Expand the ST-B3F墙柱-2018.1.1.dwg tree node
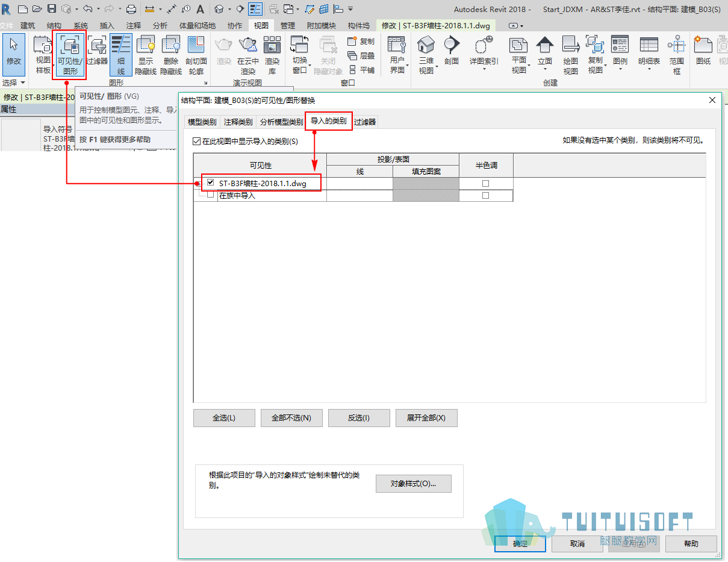The width and height of the screenshot is (728, 562). tap(198, 183)
